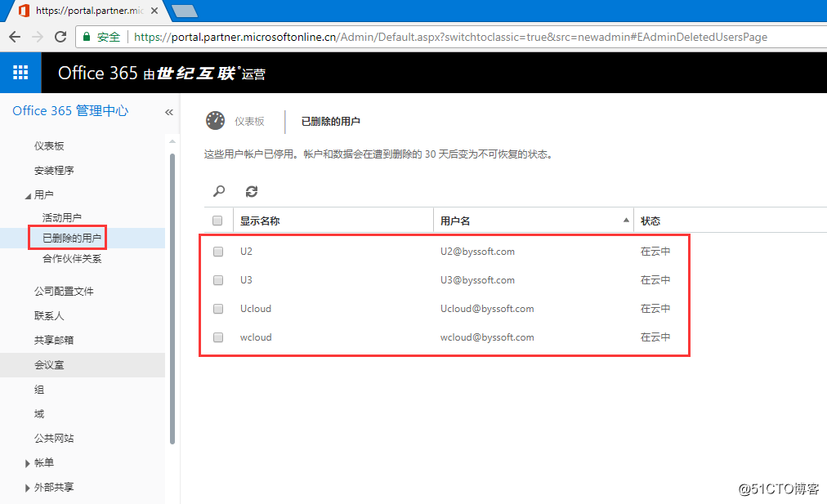Click username U3@byssoft.com
This screenshot has height=504, width=827.
pos(477,280)
